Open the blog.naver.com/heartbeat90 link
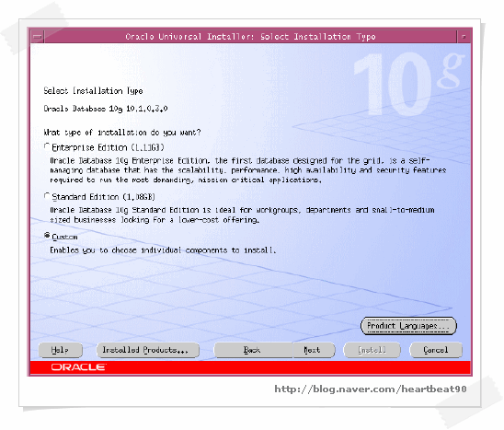 point(371,389)
